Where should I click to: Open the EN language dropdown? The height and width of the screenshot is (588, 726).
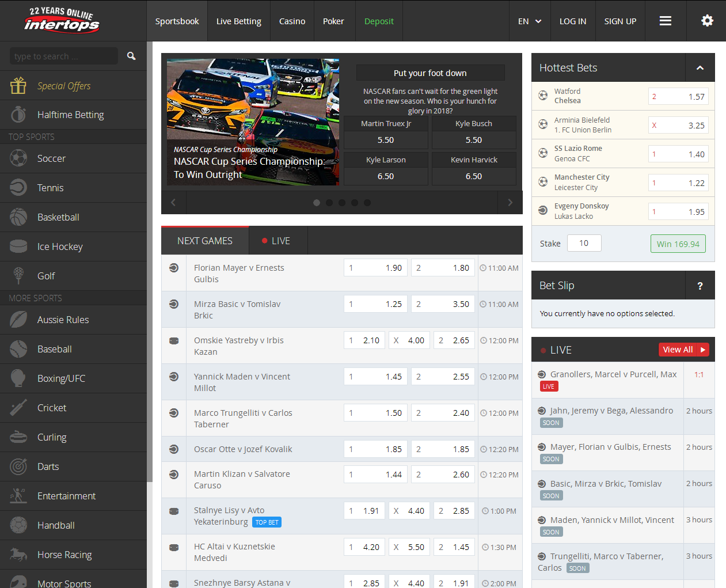pos(530,21)
